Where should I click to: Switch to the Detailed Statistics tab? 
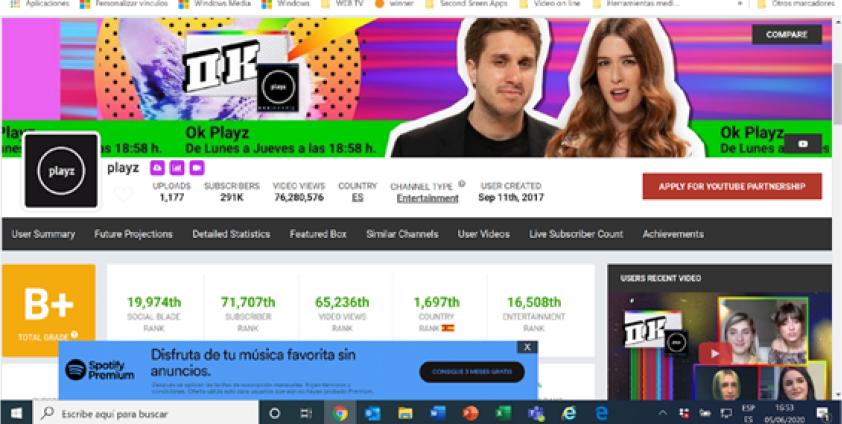[231, 234]
